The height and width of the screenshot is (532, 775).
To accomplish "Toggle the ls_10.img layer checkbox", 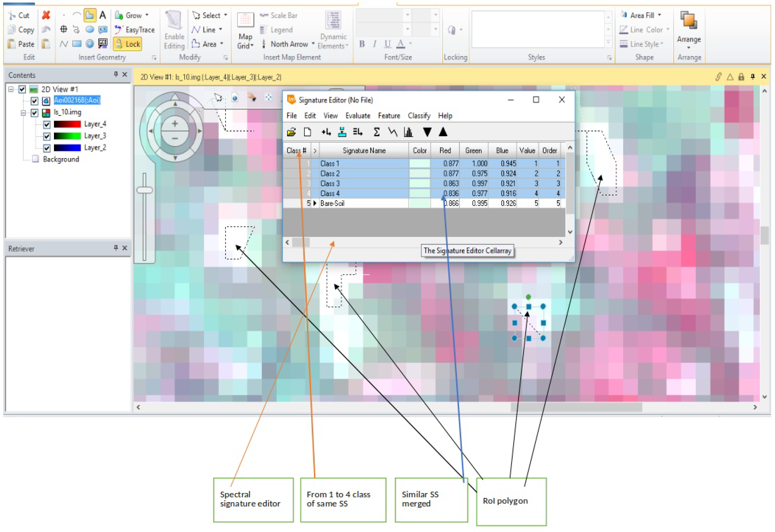I will click(34, 113).
